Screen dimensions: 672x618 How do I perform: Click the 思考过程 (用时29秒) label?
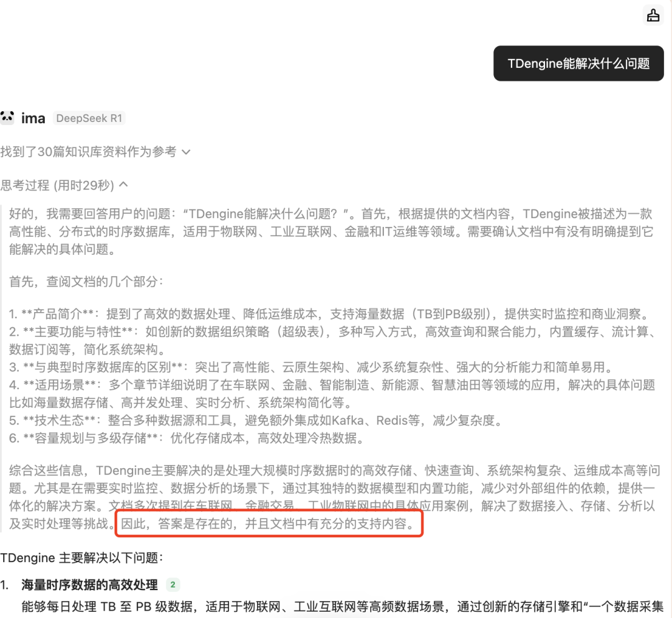pyautogui.click(x=57, y=185)
